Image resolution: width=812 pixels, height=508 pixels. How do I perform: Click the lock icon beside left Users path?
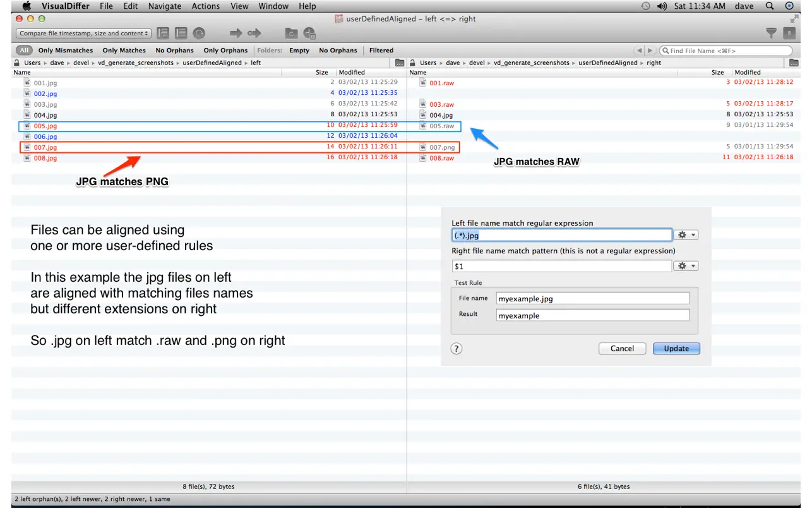(x=17, y=63)
